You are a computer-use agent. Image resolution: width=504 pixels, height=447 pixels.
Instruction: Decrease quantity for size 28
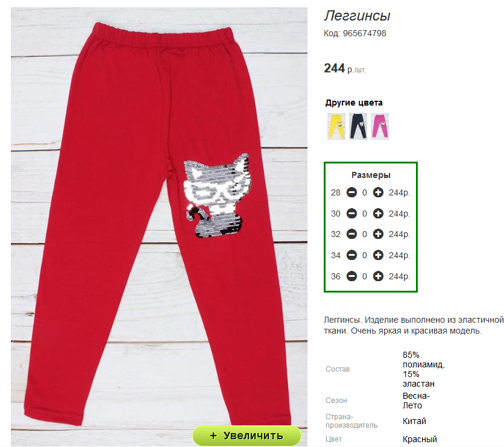[x=351, y=192]
